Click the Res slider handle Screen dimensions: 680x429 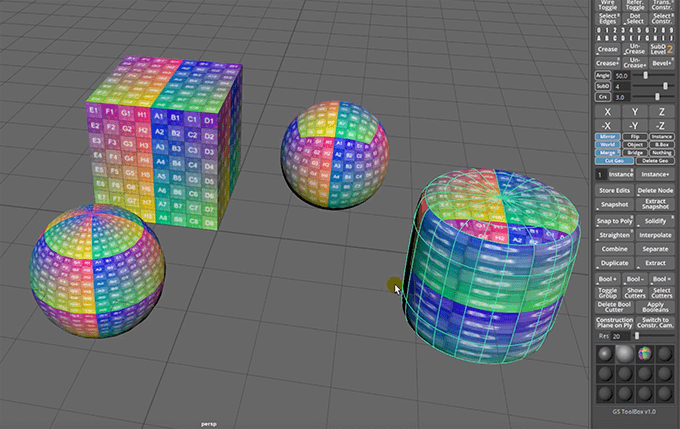[x=637, y=336]
